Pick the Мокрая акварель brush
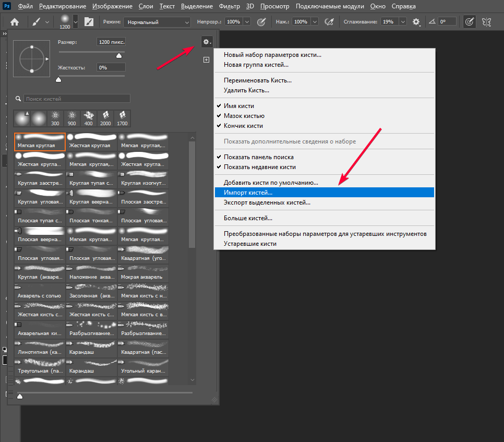Screen dimensions: 504x442 click(143, 273)
